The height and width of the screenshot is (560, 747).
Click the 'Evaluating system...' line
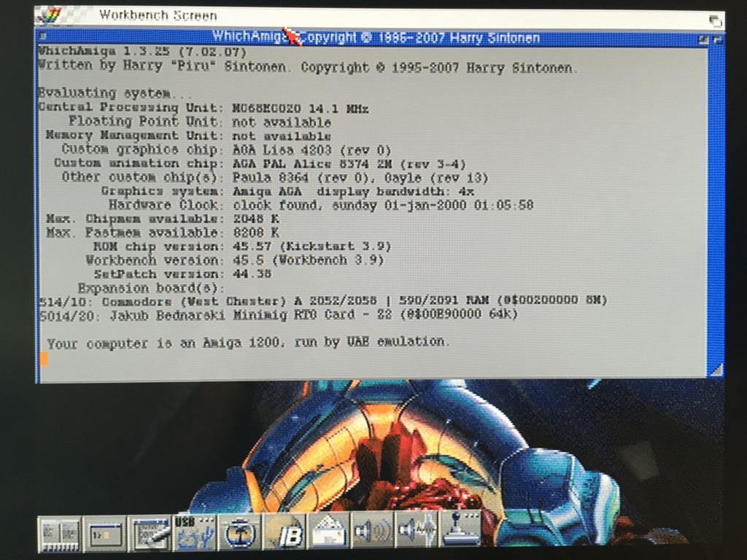point(115,93)
